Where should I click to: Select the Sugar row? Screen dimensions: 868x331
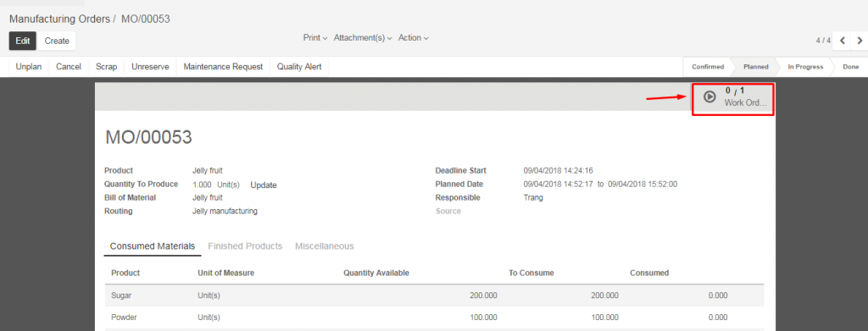pos(435,295)
